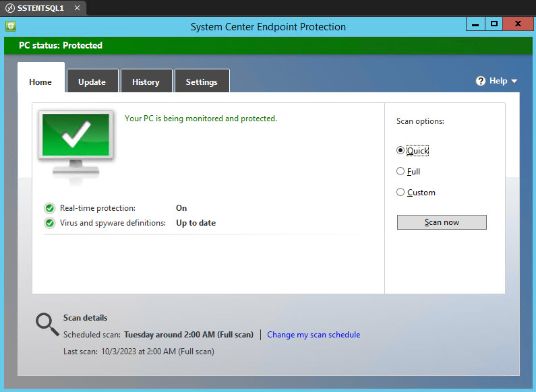Click the Endpoint Protection shield icon in title bar
Image resolution: width=536 pixels, height=392 pixels.
[11, 26]
